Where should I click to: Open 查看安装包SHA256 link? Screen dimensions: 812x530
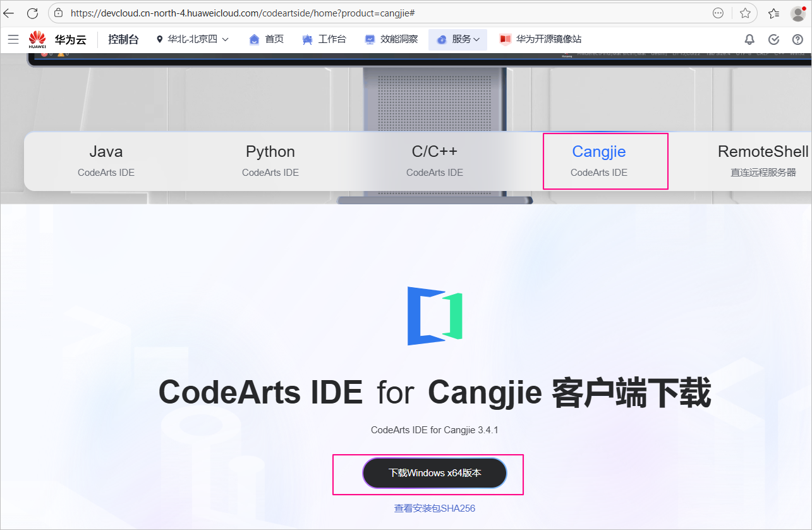coord(435,508)
